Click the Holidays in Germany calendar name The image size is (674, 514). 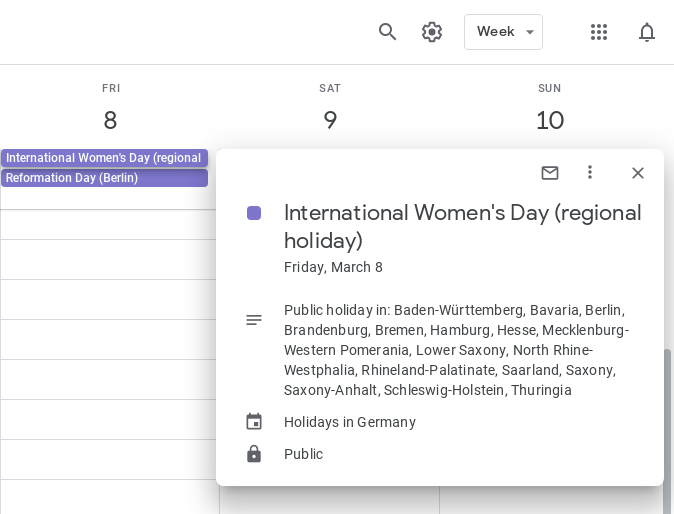tap(350, 422)
